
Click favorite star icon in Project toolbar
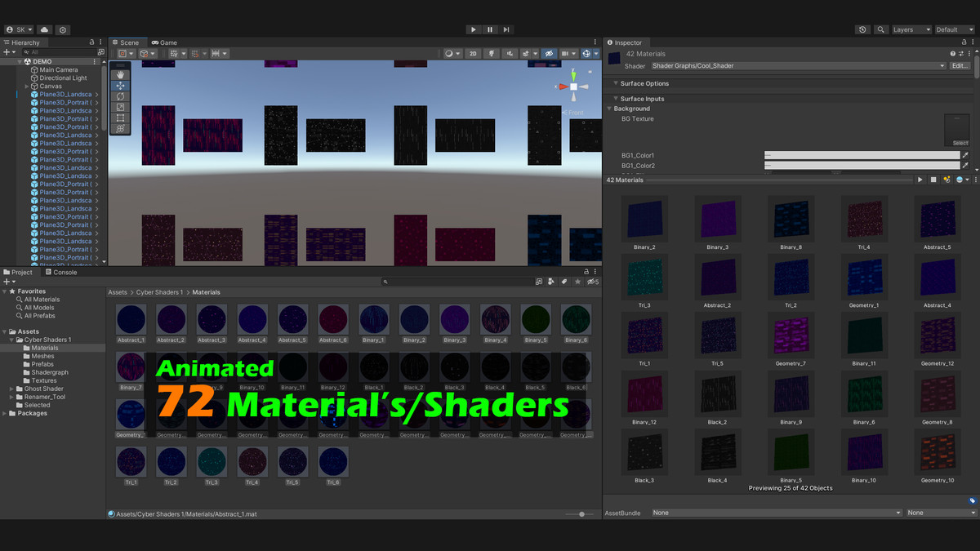[577, 282]
